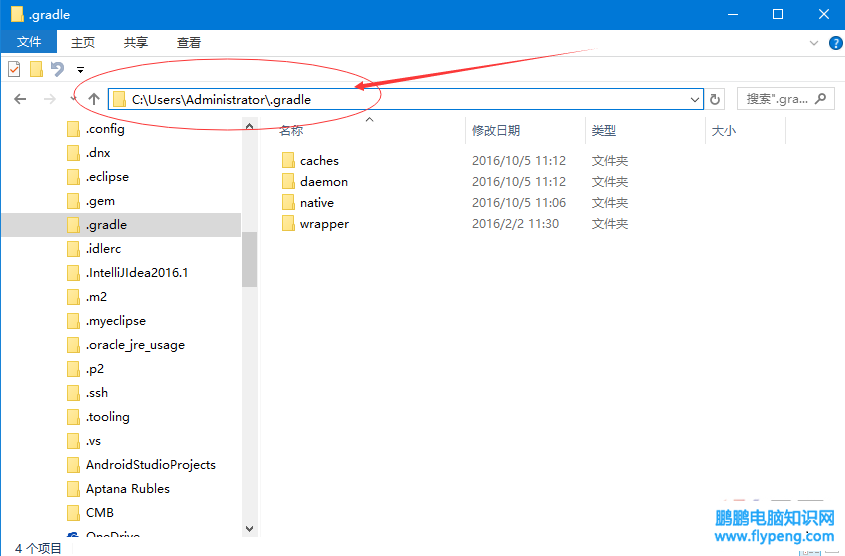845x556 pixels.
Task: Open the 主页 ribbon tab
Action: (x=83, y=43)
